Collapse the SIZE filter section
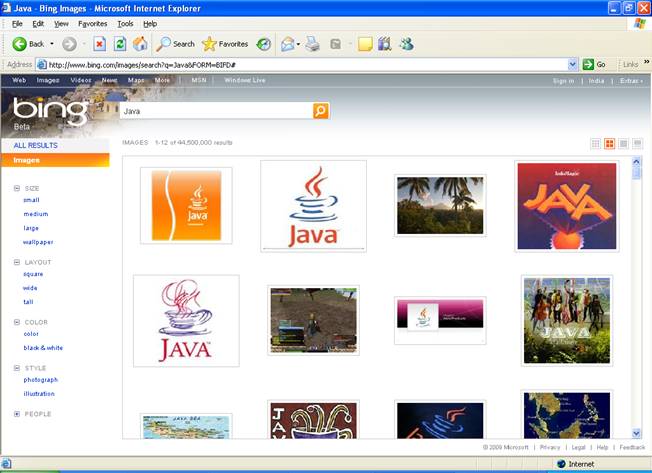The image size is (652, 473). point(17,188)
